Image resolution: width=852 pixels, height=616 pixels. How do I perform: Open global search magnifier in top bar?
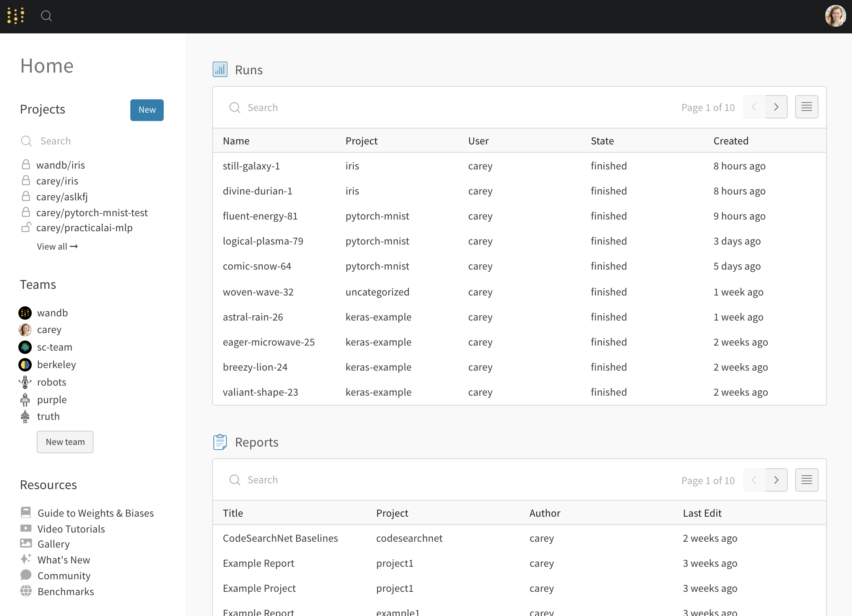[46, 16]
